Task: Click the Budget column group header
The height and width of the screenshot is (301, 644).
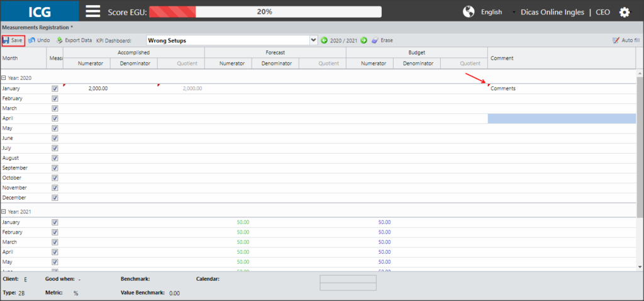Action: (417, 53)
